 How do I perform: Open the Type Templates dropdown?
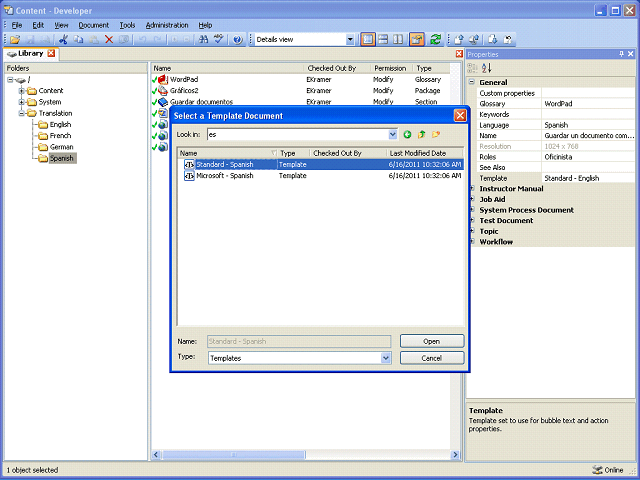(x=386, y=358)
